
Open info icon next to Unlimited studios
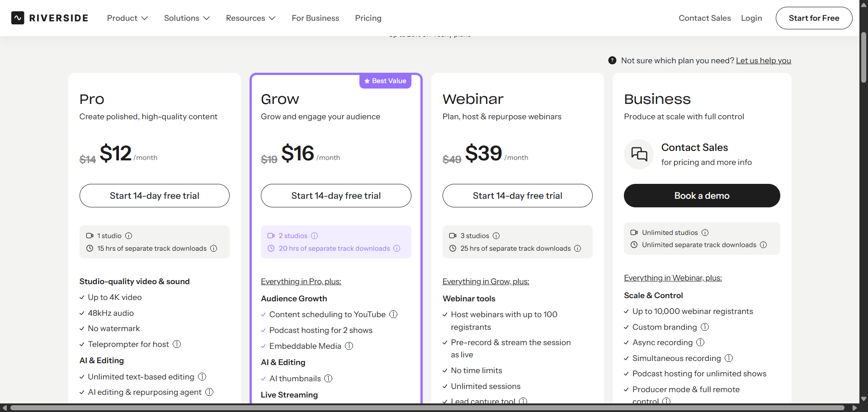coord(705,233)
